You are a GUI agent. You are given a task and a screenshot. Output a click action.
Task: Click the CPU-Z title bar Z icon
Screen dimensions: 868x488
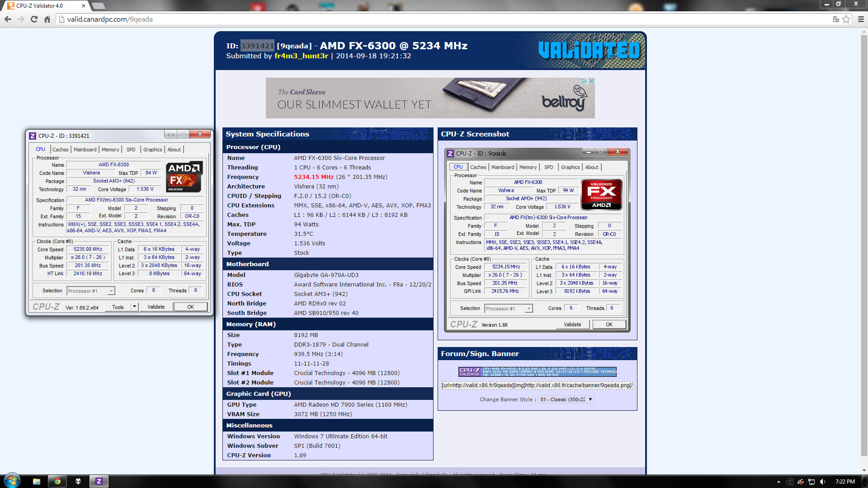pos(33,136)
